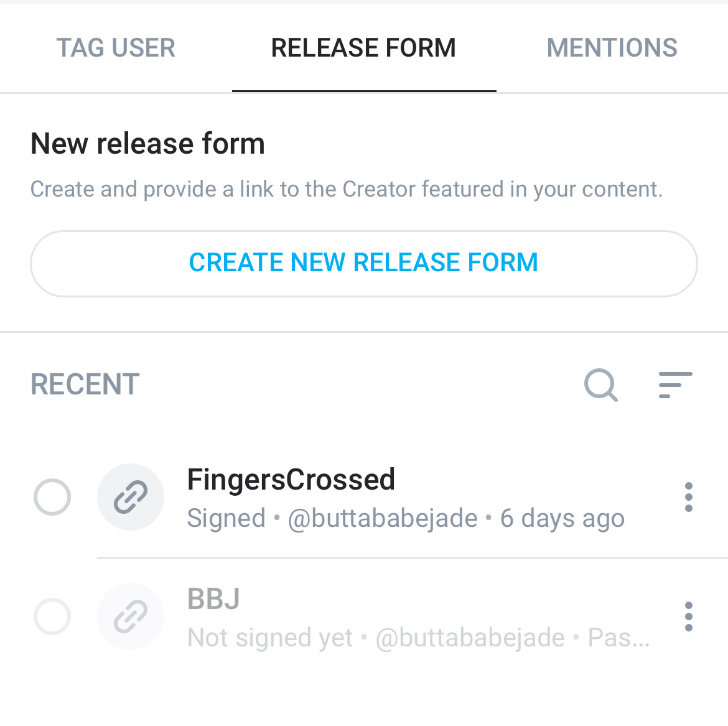Open the MENTIONS tab

pyautogui.click(x=612, y=48)
